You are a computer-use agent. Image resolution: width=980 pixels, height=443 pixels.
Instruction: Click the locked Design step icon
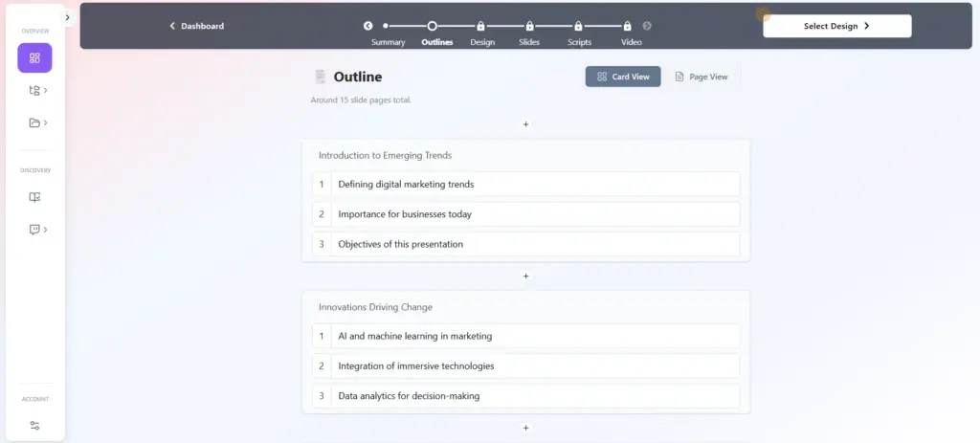pyautogui.click(x=480, y=27)
